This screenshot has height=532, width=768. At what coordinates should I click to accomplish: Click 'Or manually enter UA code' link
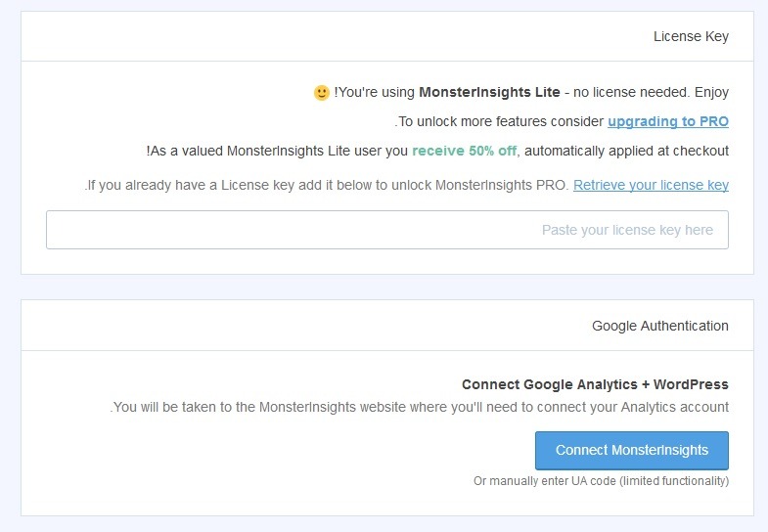601,481
